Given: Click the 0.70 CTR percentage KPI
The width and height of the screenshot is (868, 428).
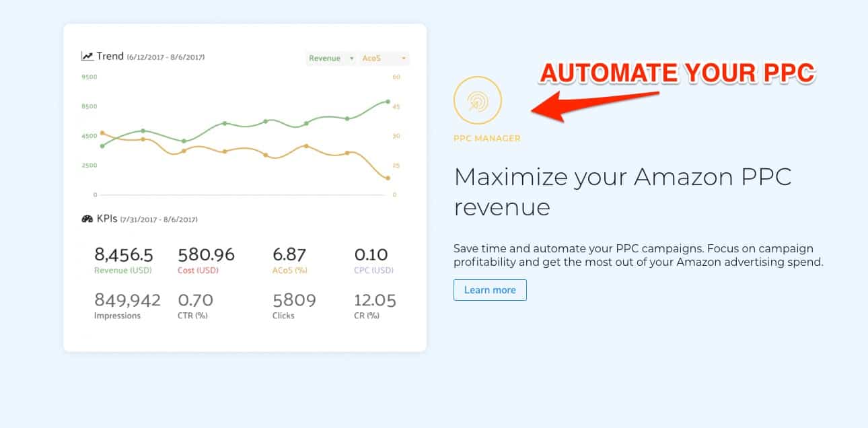Looking at the screenshot, I should pos(196,300).
